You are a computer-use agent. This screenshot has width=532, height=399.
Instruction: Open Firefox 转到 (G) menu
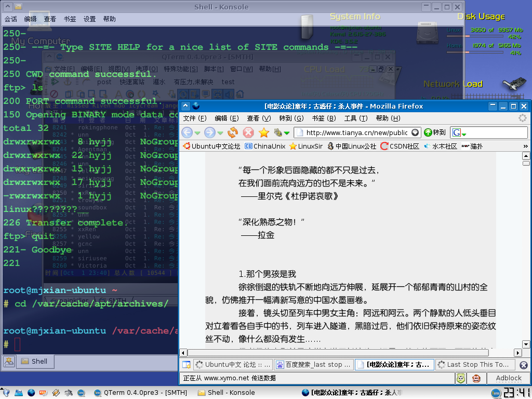pos(291,118)
